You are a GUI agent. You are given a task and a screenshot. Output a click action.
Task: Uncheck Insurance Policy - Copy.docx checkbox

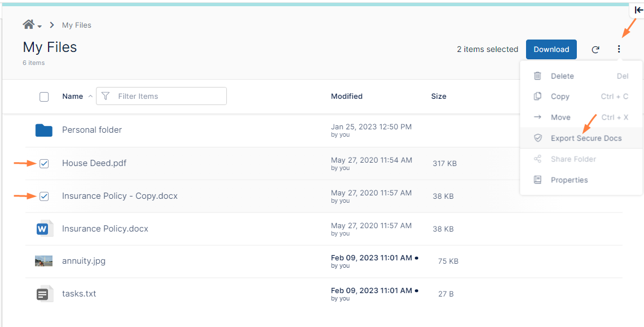pos(44,197)
